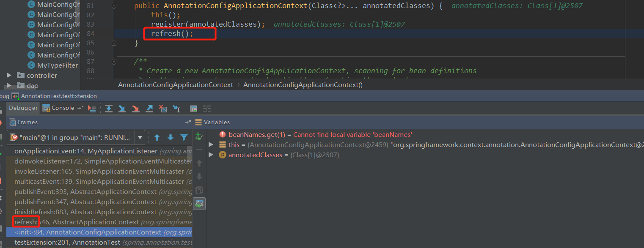644x248 pixels.
Task: Expand the controller folder in project tree
Action: [x=9, y=75]
